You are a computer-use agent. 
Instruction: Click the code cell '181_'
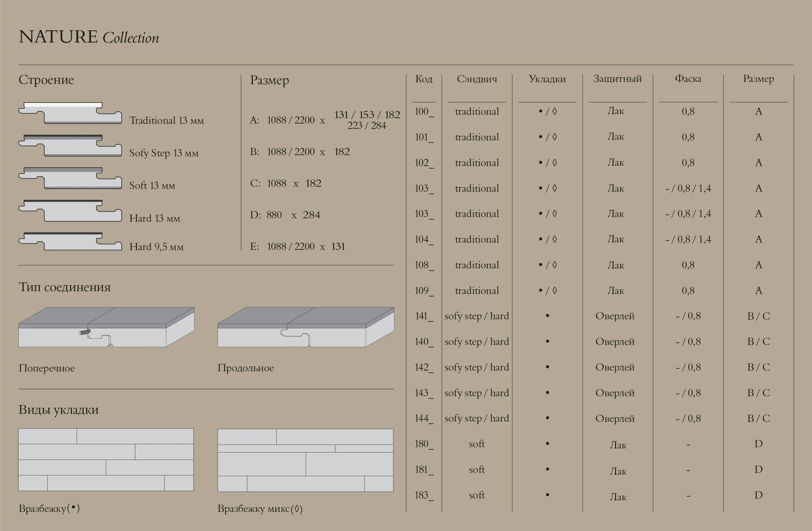[x=424, y=470]
